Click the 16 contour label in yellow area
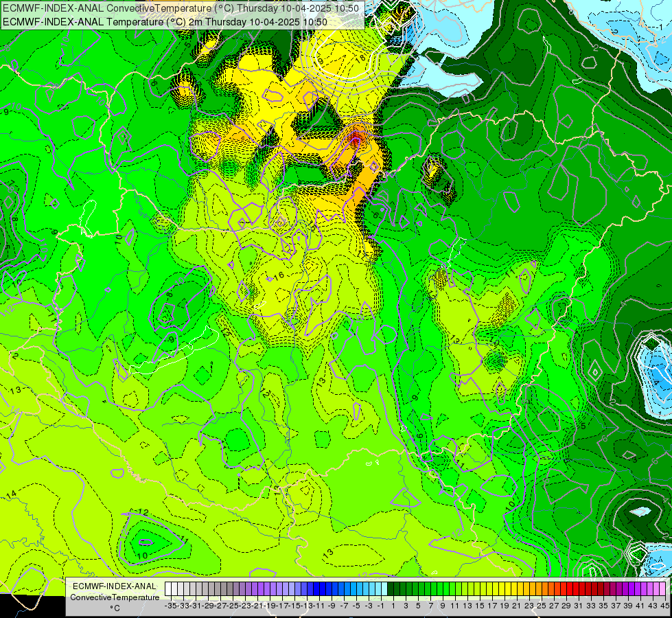 coord(279,276)
